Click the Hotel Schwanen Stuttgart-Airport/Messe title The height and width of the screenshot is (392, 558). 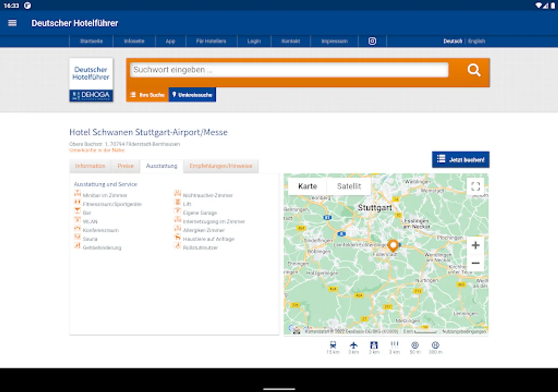click(x=148, y=132)
